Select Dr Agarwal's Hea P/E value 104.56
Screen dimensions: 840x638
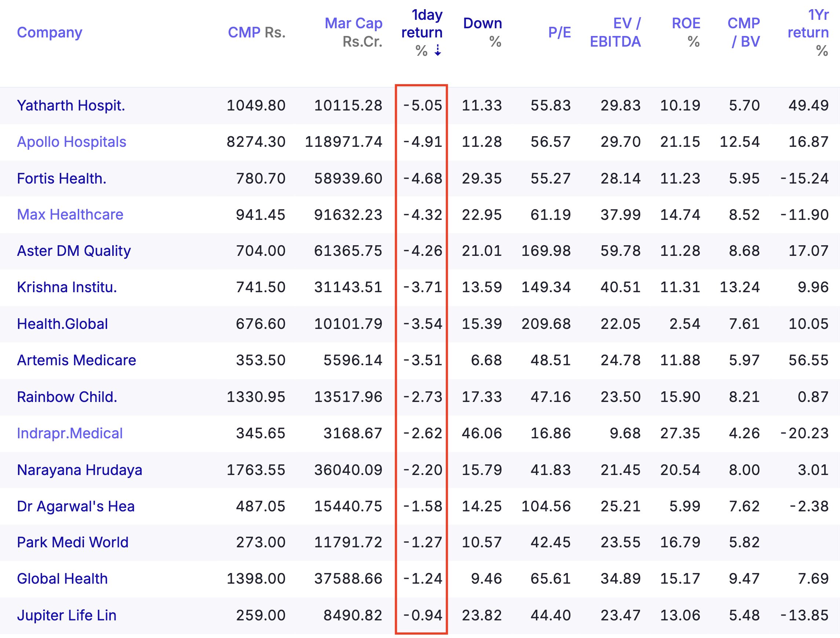click(x=546, y=507)
